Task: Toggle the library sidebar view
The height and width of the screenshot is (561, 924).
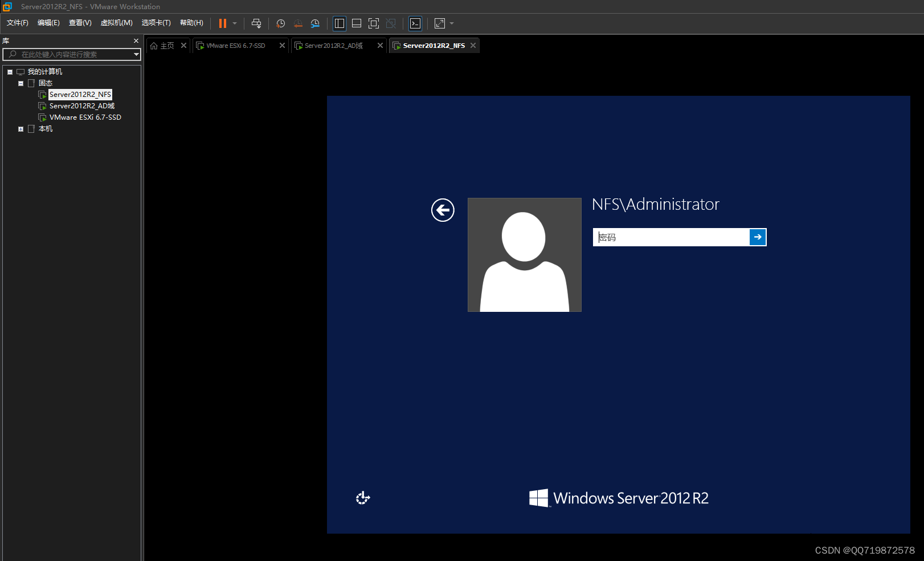Action: click(x=340, y=23)
